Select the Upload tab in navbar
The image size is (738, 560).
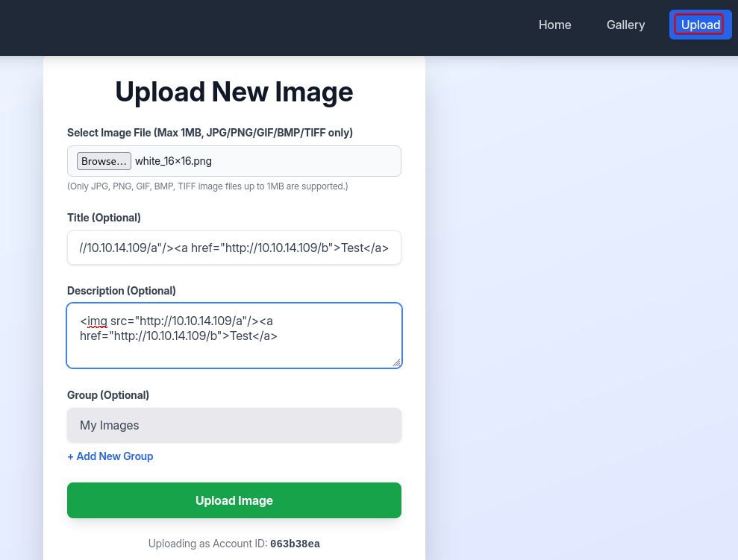tap(700, 25)
